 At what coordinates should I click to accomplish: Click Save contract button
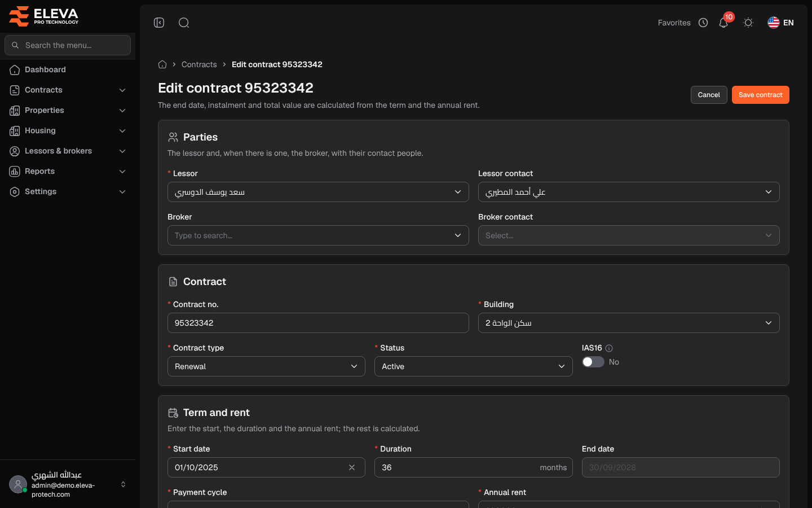(x=761, y=95)
